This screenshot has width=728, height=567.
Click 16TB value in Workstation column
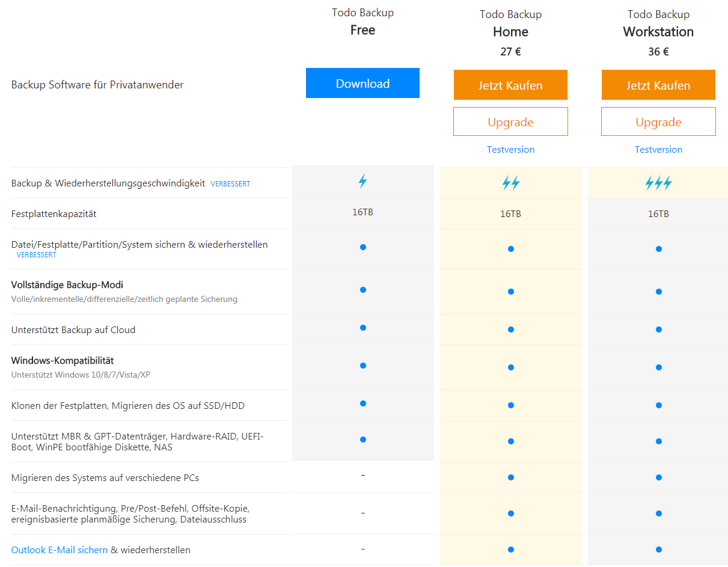tap(658, 213)
